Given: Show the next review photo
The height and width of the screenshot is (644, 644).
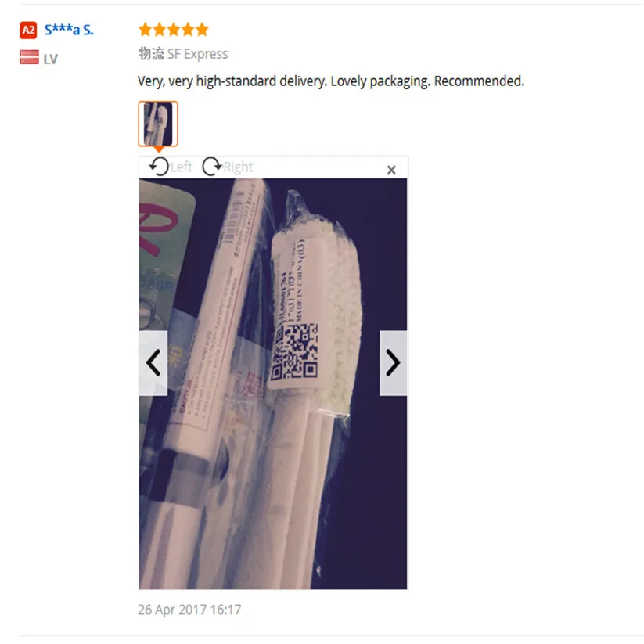Looking at the screenshot, I should 393,363.
